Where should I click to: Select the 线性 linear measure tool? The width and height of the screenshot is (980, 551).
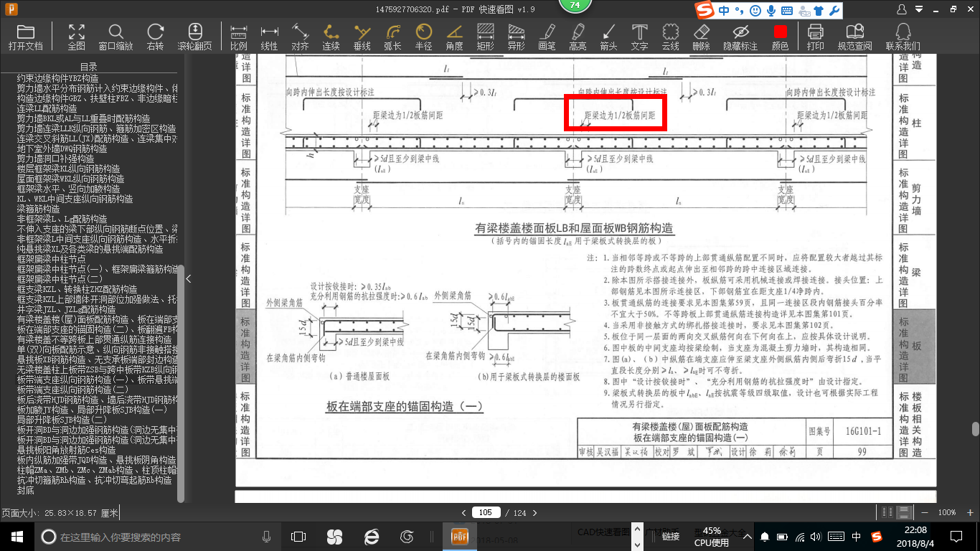pyautogui.click(x=269, y=37)
